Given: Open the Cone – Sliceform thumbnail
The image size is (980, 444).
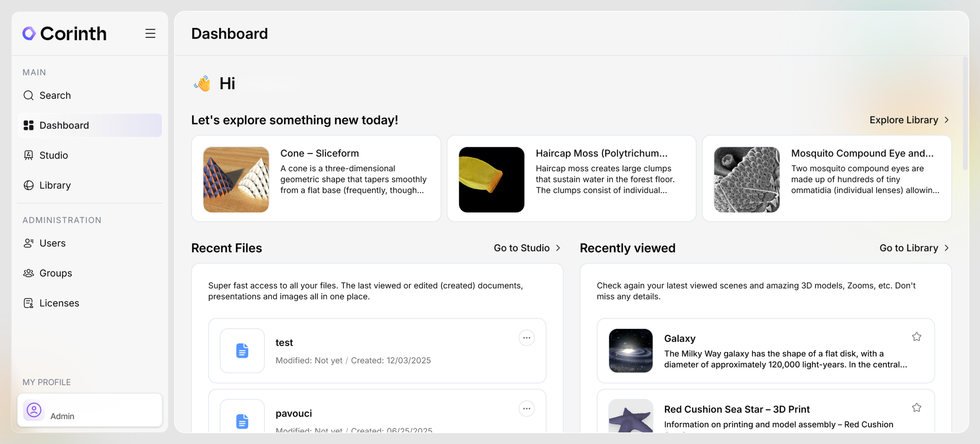Looking at the screenshot, I should click(x=236, y=179).
